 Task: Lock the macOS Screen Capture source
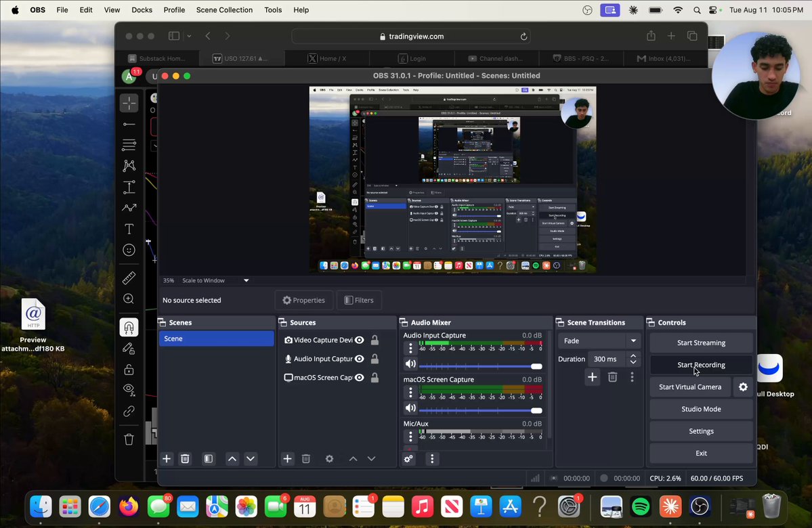[375, 377]
